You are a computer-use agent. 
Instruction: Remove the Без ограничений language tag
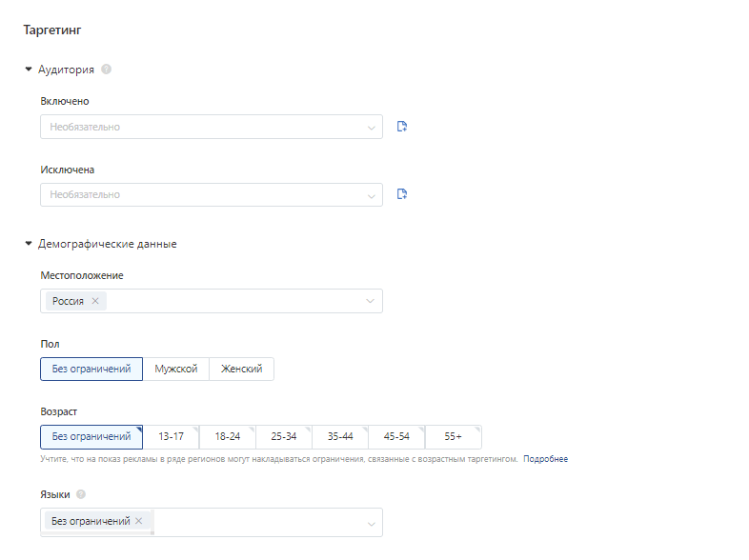click(x=138, y=521)
